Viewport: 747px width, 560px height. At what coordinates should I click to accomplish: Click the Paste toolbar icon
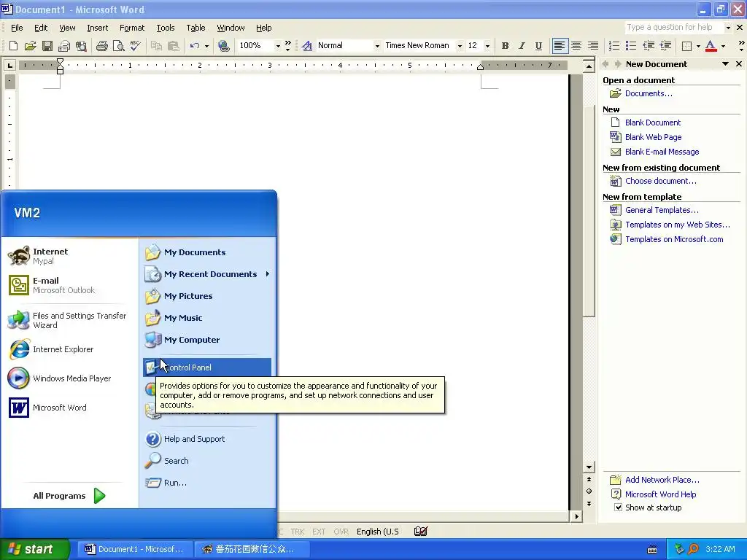point(174,46)
